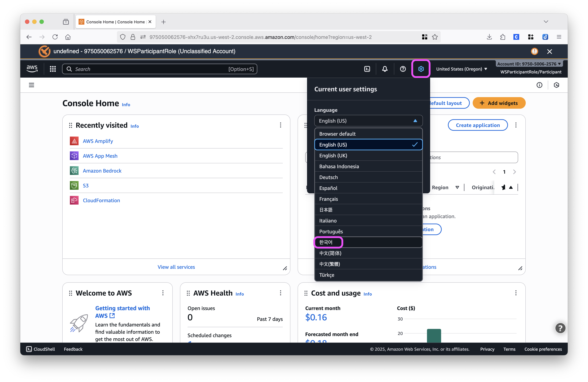Click the S3 bucket icon

[74, 185]
